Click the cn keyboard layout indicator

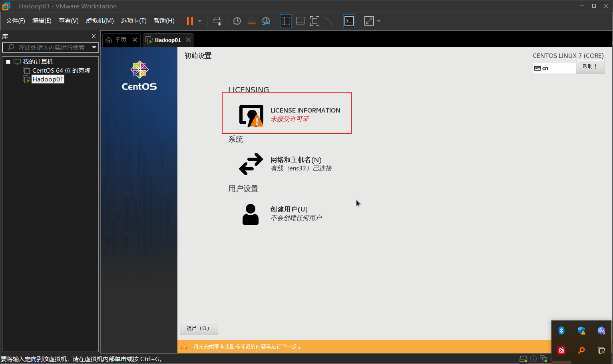pyautogui.click(x=554, y=68)
